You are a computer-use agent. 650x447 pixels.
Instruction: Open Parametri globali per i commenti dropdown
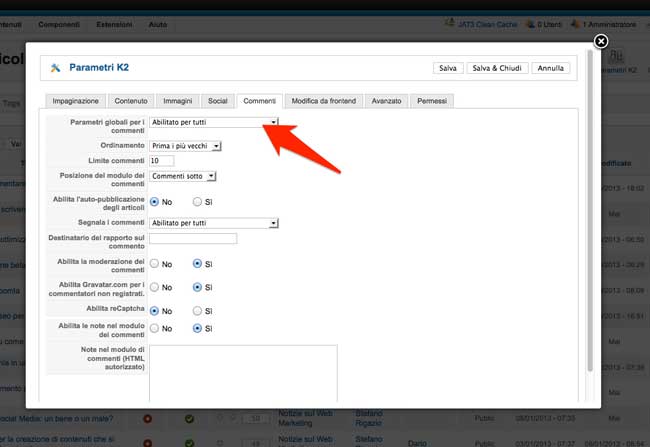click(x=213, y=122)
